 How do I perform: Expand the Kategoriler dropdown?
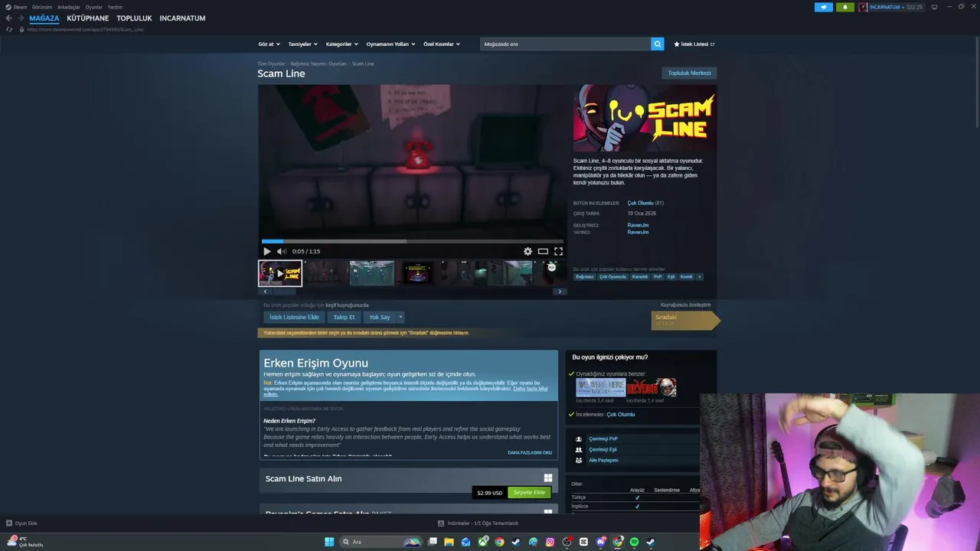341,44
